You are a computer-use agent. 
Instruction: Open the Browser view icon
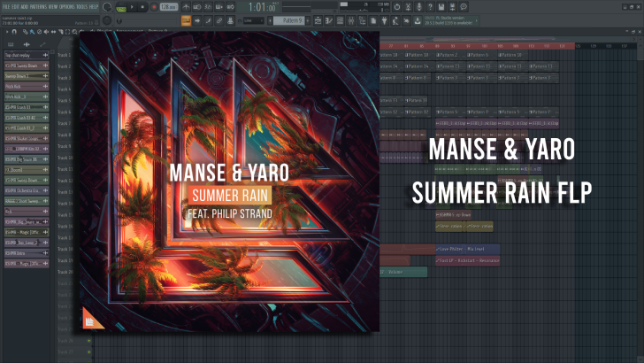click(x=363, y=20)
